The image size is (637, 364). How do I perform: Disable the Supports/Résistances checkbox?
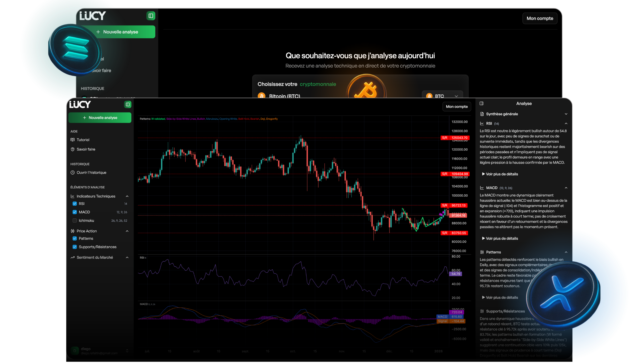[74, 247]
